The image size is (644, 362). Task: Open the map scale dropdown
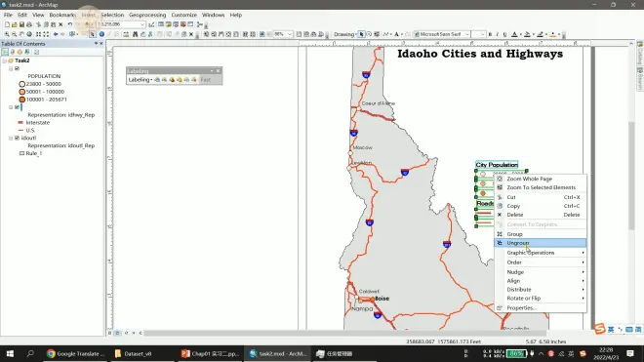coord(142,24)
